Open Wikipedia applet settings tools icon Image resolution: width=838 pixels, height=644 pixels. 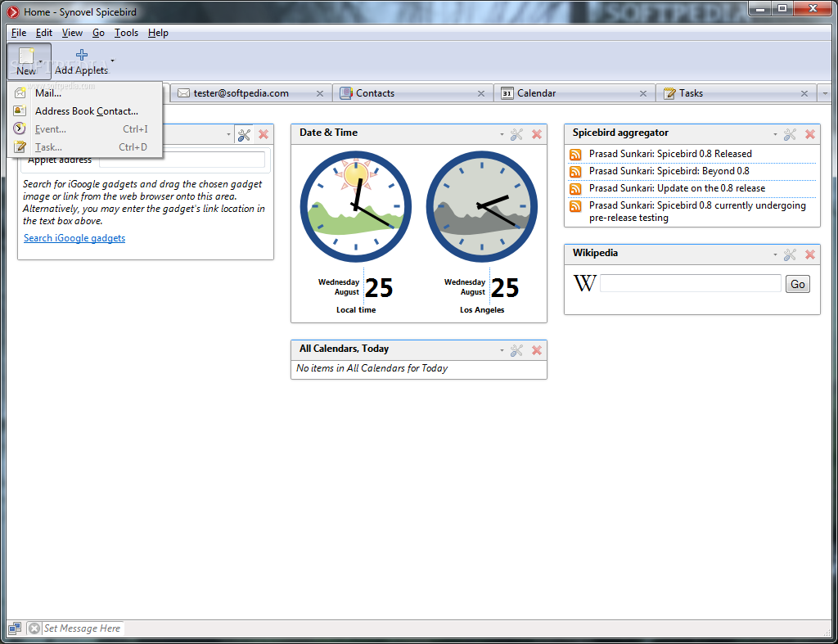point(790,255)
